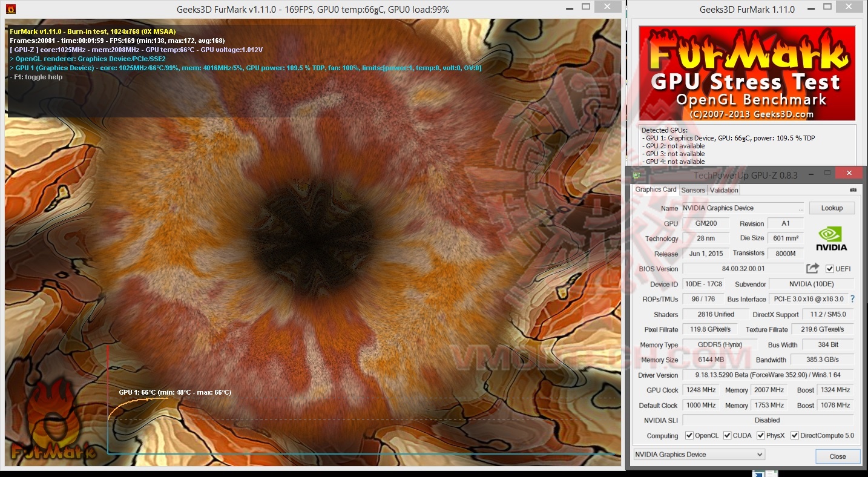Viewport: 868px width, 477px height.
Task: Minimize the FurMark burn-in test window
Action: 568,8
